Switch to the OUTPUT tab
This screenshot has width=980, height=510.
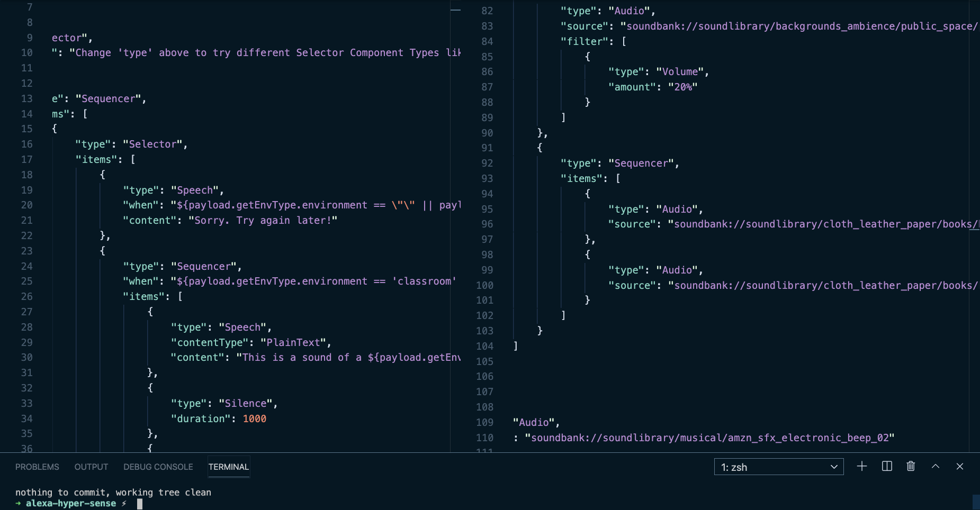point(91,467)
